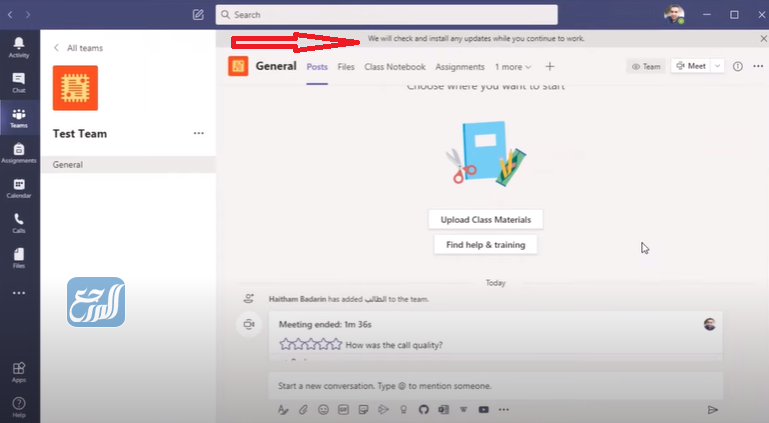The image size is (769, 423).
Task: Open the channel info pane icon
Action: [x=738, y=66]
